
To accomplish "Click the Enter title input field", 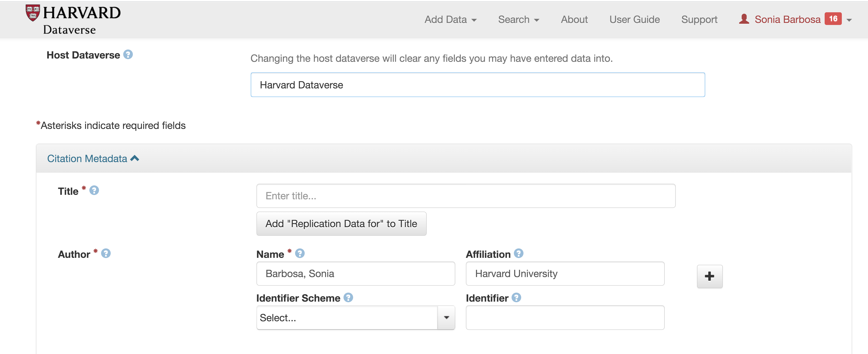I will tap(466, 196).
